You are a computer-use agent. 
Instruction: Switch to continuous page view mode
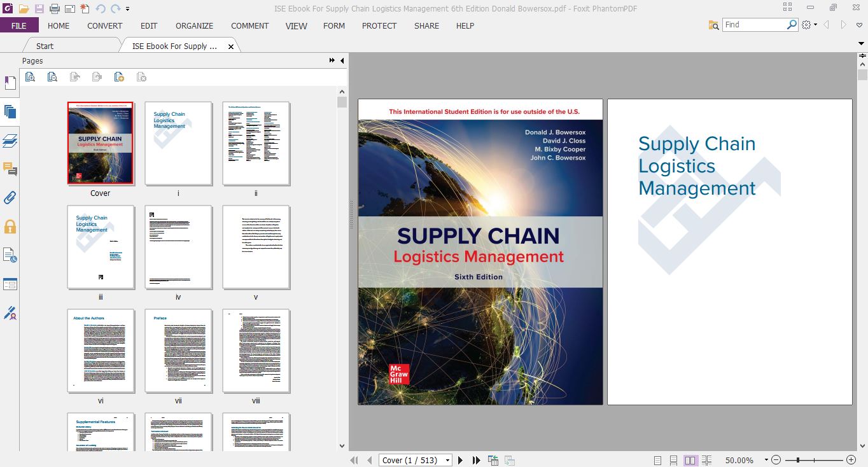tap(673, 460)
